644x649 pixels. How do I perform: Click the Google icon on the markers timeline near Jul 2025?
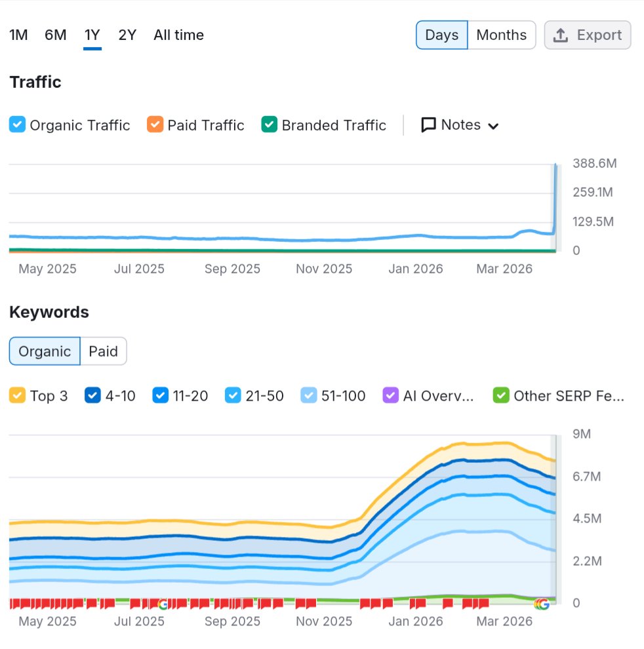[x=162, y=602]
